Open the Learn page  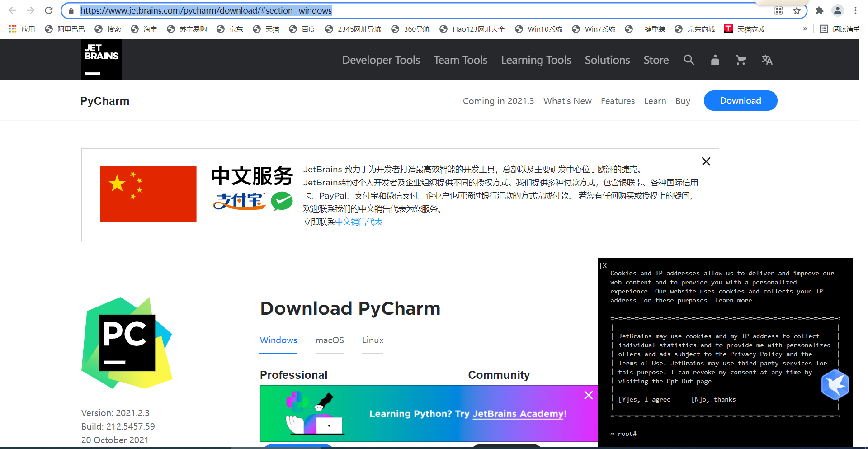click(x=655, y=101)
